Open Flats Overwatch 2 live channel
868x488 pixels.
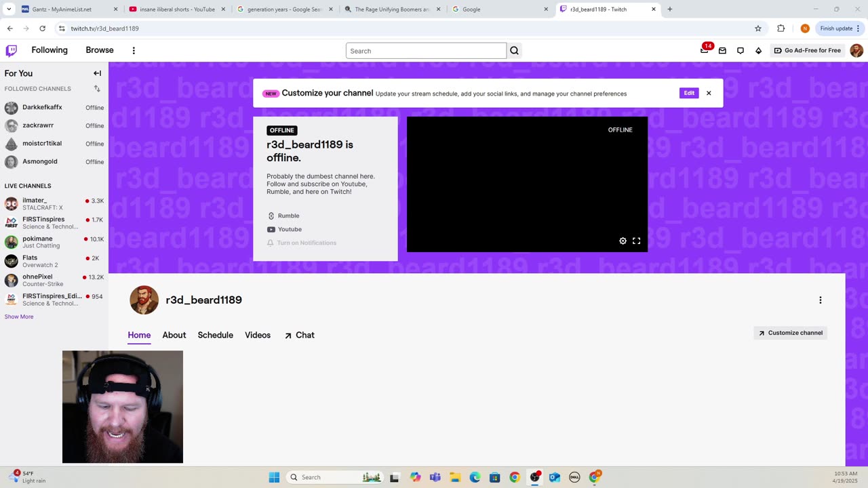(x=54, y=261)
